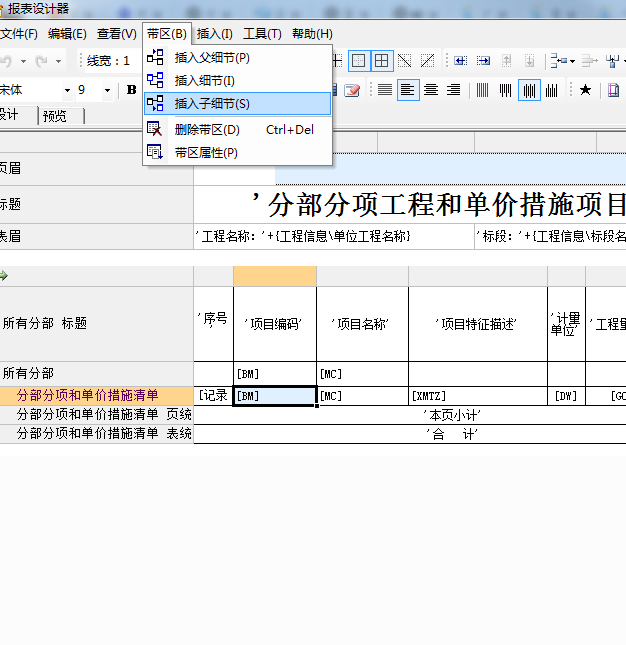Select the 分部分项和单价措施清单 band row
The height and width of the screenshot is (645, 626).
point(97,396)
